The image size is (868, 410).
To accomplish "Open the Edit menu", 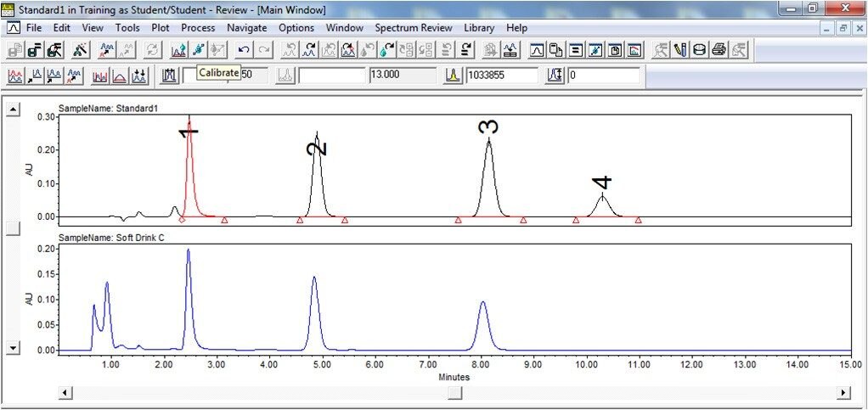I will [x=61, y=28].
